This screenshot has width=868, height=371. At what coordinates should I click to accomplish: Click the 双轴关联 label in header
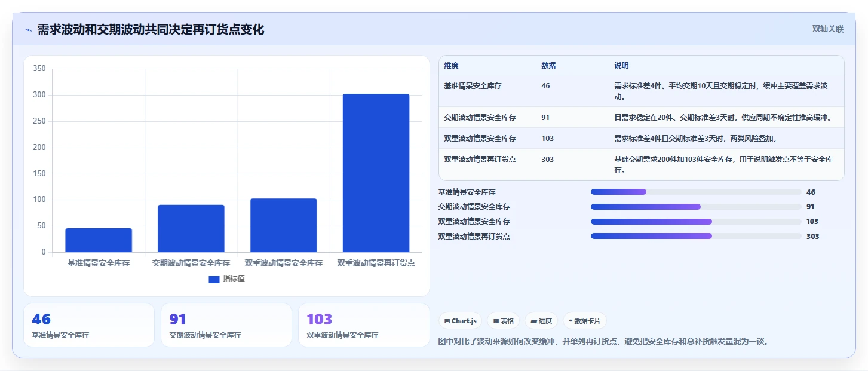coord(827,29)
